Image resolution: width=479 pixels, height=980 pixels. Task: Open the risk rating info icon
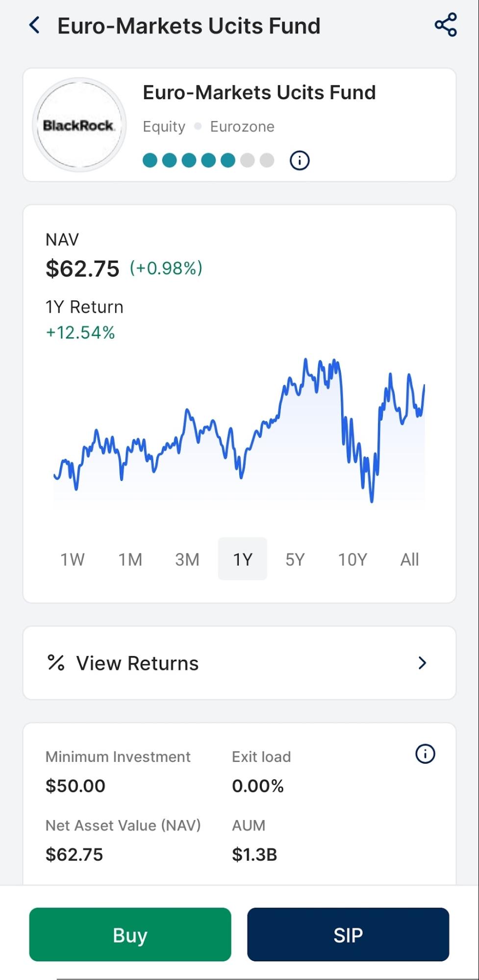pos(300,160)
